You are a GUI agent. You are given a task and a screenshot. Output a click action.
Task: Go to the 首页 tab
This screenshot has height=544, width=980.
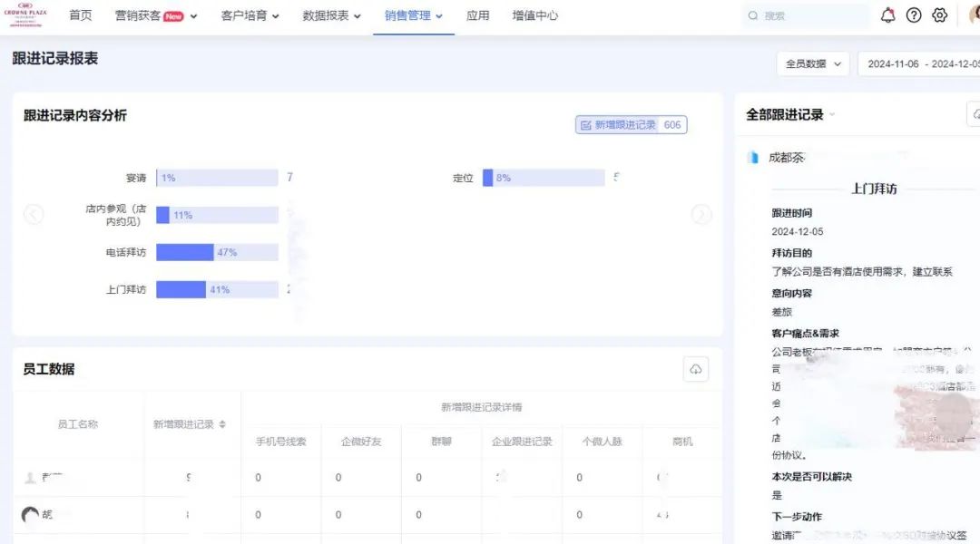tap(81, 15)
